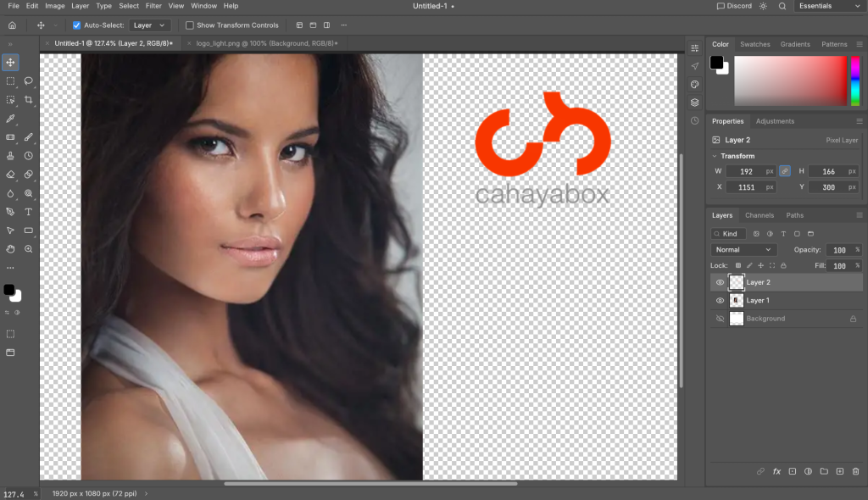This screenshot has width=868, height=500.
Task: Select the Zoom tool
Action: pos(29,249)
